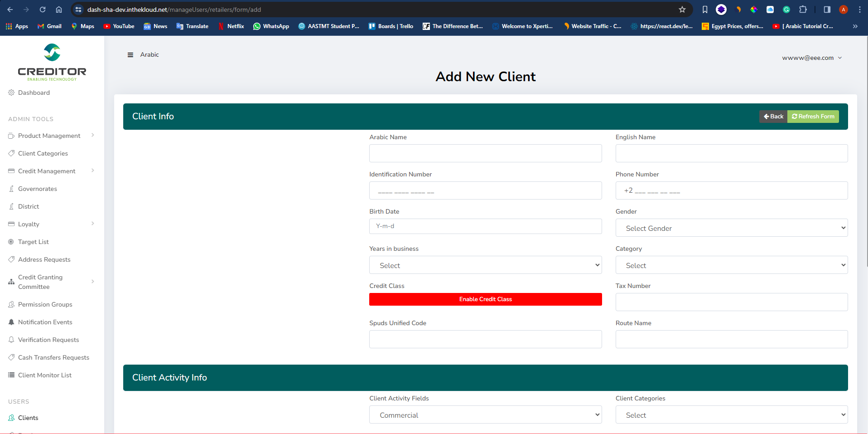868x434 pixels.
Task: Click the CREDITOR logo
Action: 52,62
